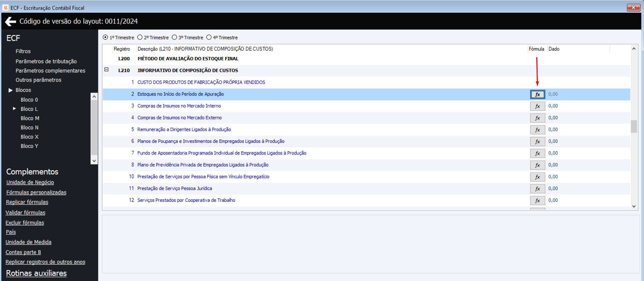Viewport: 644px width, 281px height.
Task: Select the 2º Trimestre radio button
Action: coord(140,37)
